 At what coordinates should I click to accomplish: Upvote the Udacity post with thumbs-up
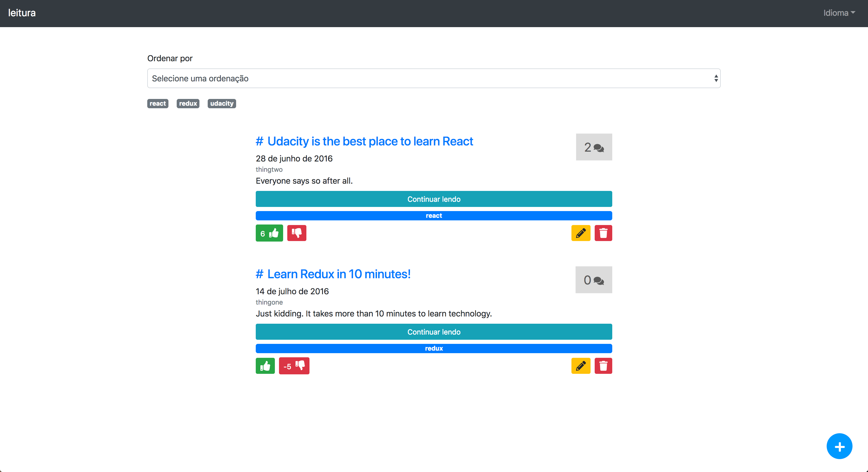pos(269,233)
